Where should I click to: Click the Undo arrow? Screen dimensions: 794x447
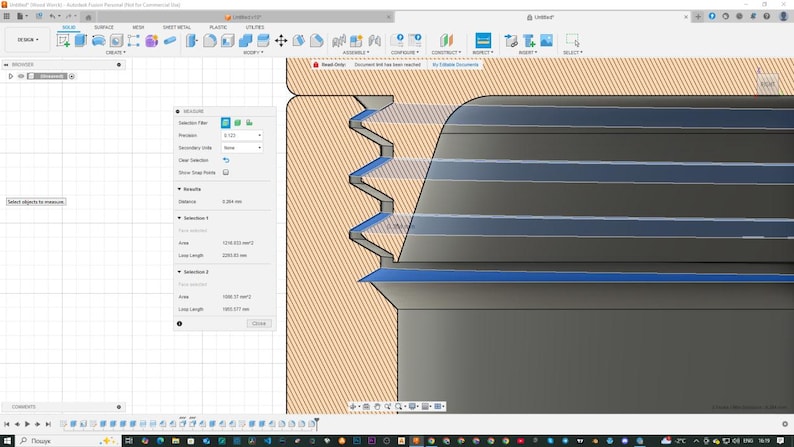[52, 16]
